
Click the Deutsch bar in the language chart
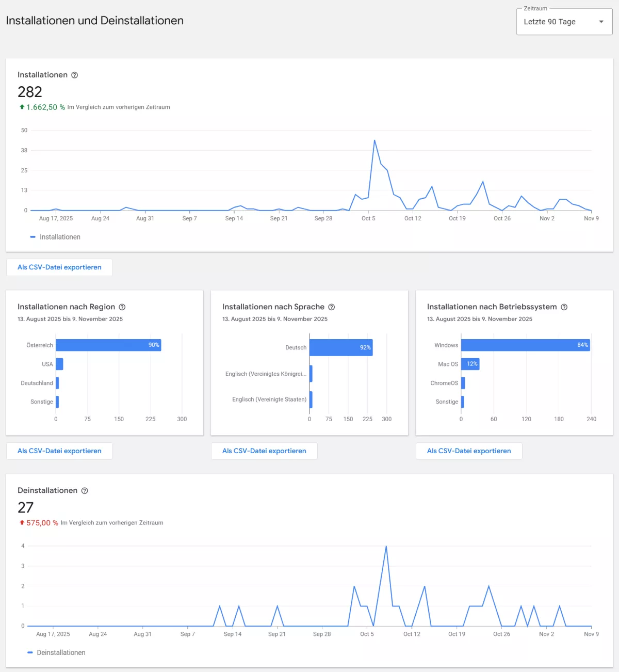[341, 347]
